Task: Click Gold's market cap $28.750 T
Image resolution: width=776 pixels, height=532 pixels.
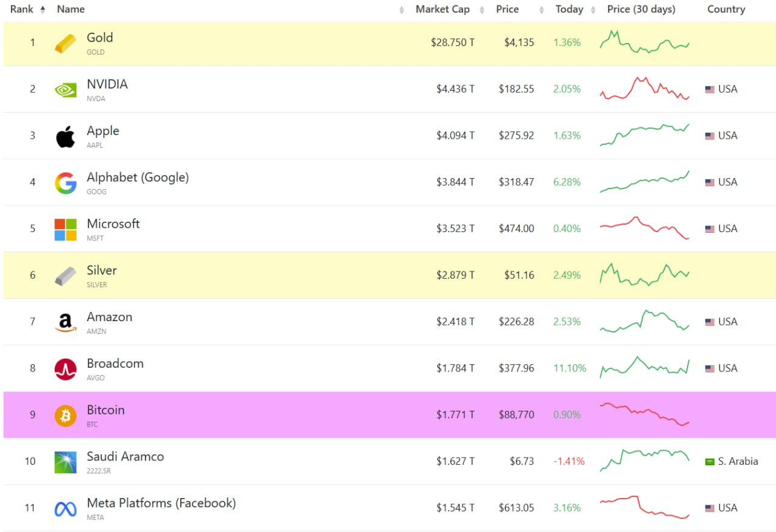Action: tap(452, 42)
